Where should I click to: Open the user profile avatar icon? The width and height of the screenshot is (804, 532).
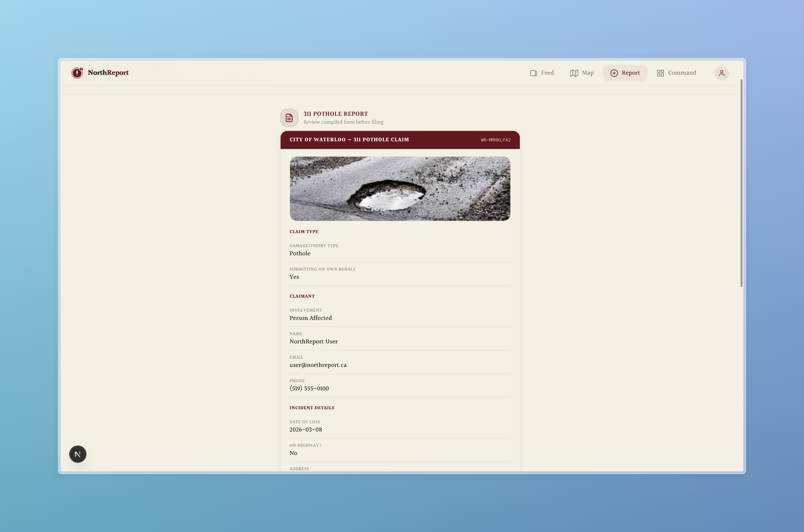point(721,73)
